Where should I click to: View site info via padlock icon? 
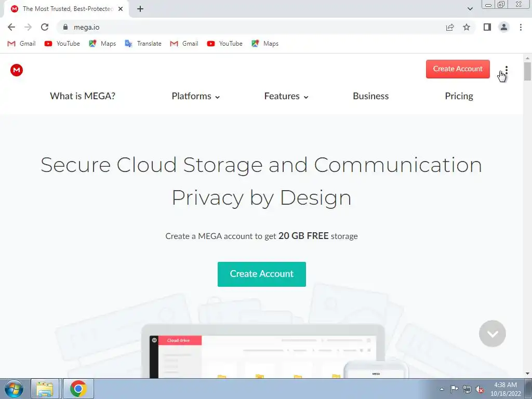[x=65, y=27]
